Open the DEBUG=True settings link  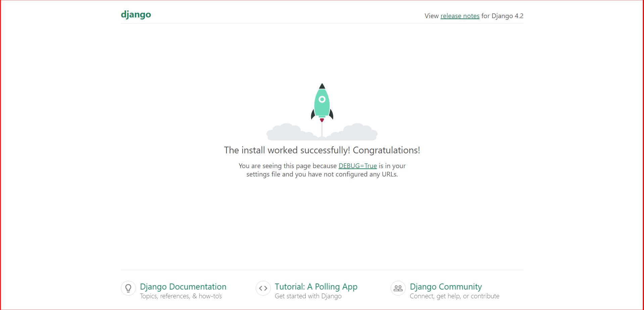pos(358,166)
